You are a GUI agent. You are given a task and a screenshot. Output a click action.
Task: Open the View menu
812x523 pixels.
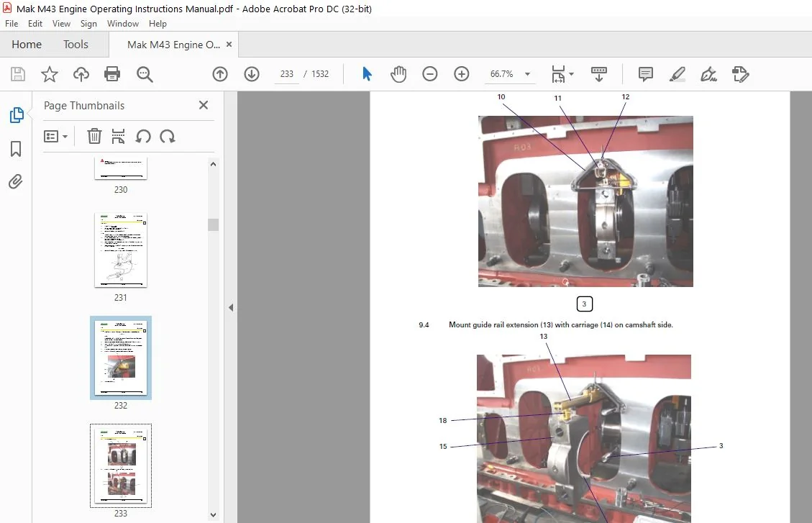[x=61, y=23]
